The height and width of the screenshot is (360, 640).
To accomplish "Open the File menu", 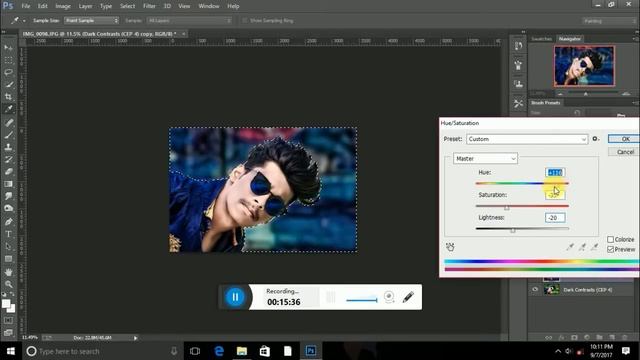I will [x=26, y=6].
